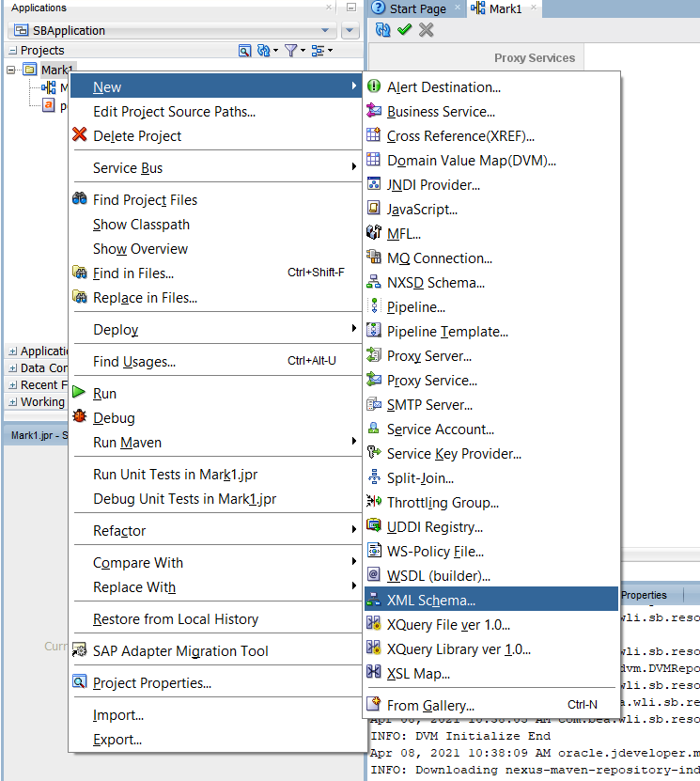Screen dimensions: 700x781
Task: Open the SBApplication dropdown
Action: pyautogui.click(x=326, y=30)
